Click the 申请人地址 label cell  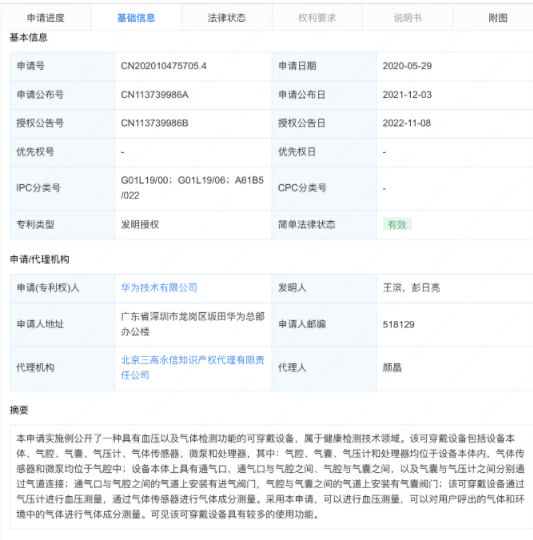62,324
